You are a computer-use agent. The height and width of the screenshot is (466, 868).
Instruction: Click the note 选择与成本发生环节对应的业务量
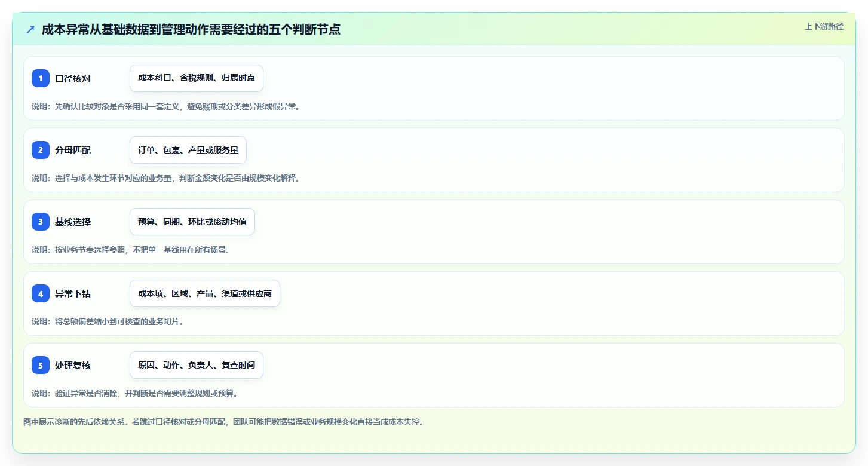114,178
